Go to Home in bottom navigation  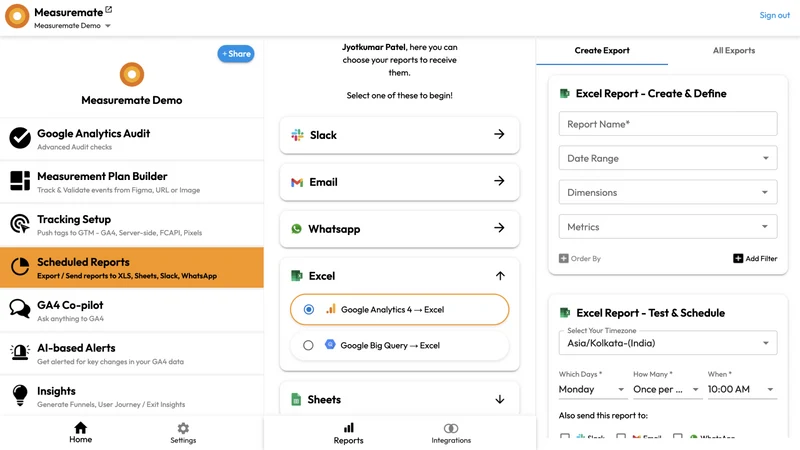point(81,433)
